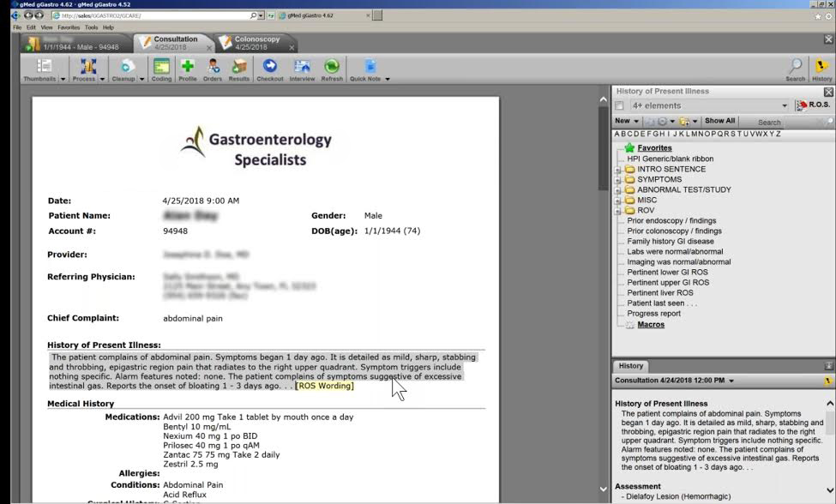This screenshot has width=836, height=504.
Task: Expand the ABNORMAL TEST/STUDY folder
Action: [x=617, y=190]
